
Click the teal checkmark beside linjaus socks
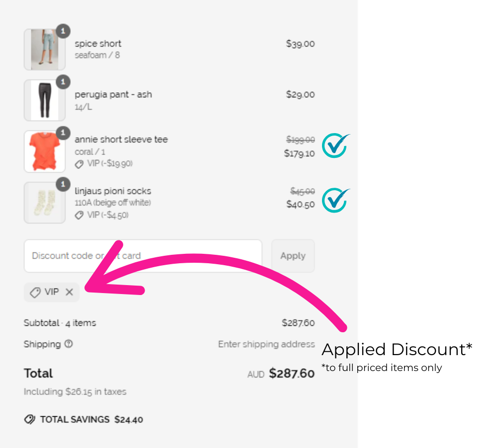click(x=335, y=200)
